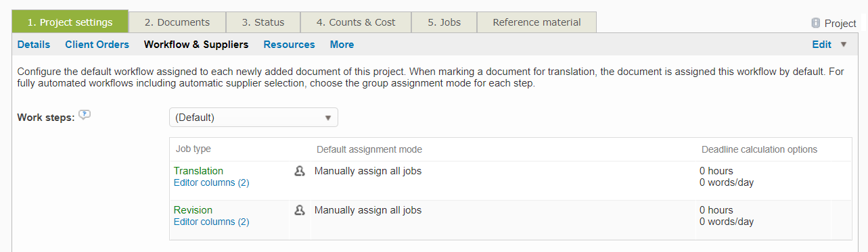Select the 1. Project settings tab
Image resolution: width=868 pixels, height=252 pixels.
point(70,22)
